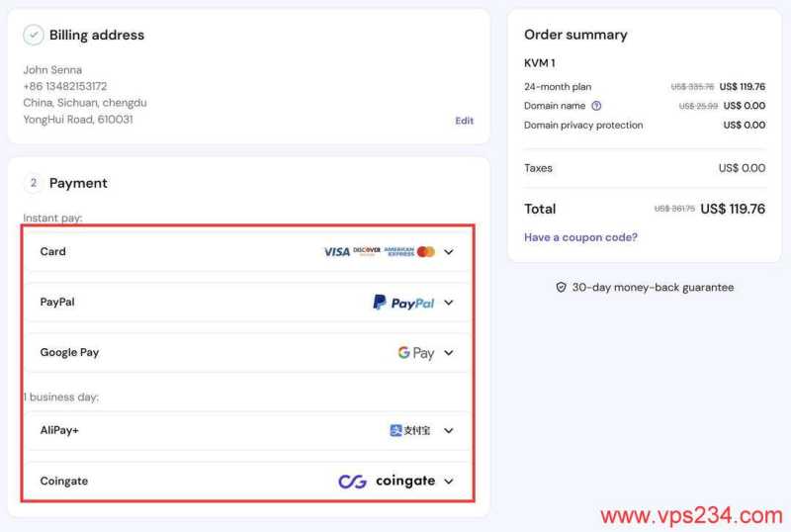Image resolution: width=791 pixels, height=532 pixels.
Task: Click the Discover card logo
Action: pyautogui.click(x=367, y=251)
